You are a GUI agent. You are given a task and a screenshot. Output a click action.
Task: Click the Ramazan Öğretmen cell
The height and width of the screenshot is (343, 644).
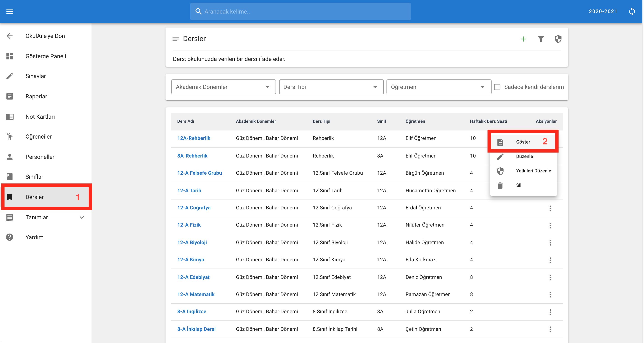pos(428,294)
